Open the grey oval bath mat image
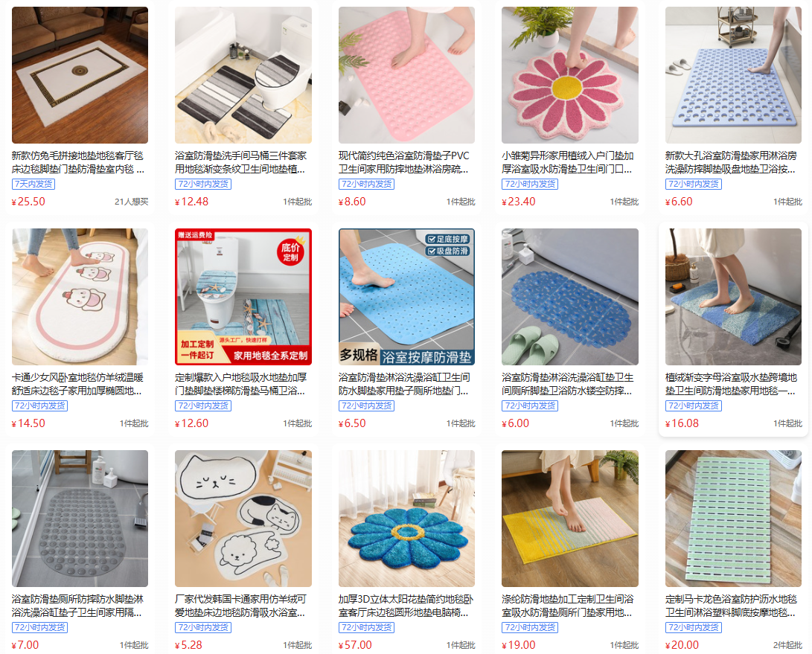 point(80,519)
